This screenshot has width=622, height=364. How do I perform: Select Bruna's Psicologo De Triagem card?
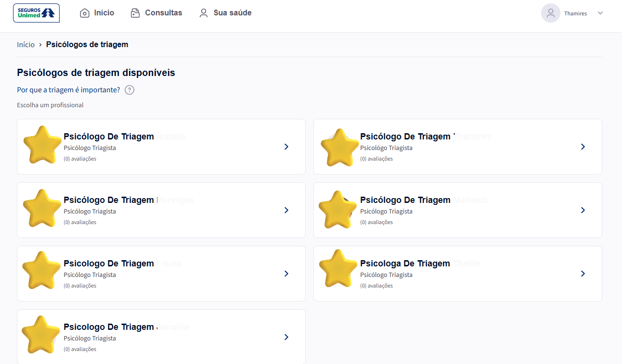(x=161, y=273)
